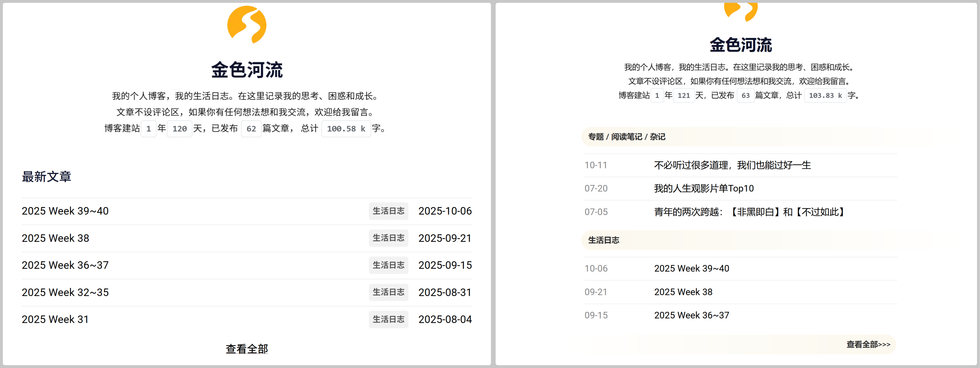Click the 金色河流 title on the right page
Image resolution: width=980 pixels, height=368 pixels.
(x=741, y=45)
